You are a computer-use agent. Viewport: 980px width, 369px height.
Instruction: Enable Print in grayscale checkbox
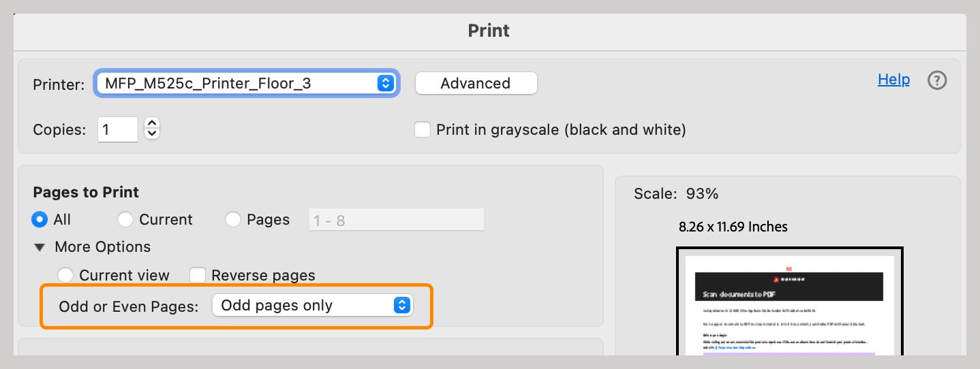pos(423,129)
